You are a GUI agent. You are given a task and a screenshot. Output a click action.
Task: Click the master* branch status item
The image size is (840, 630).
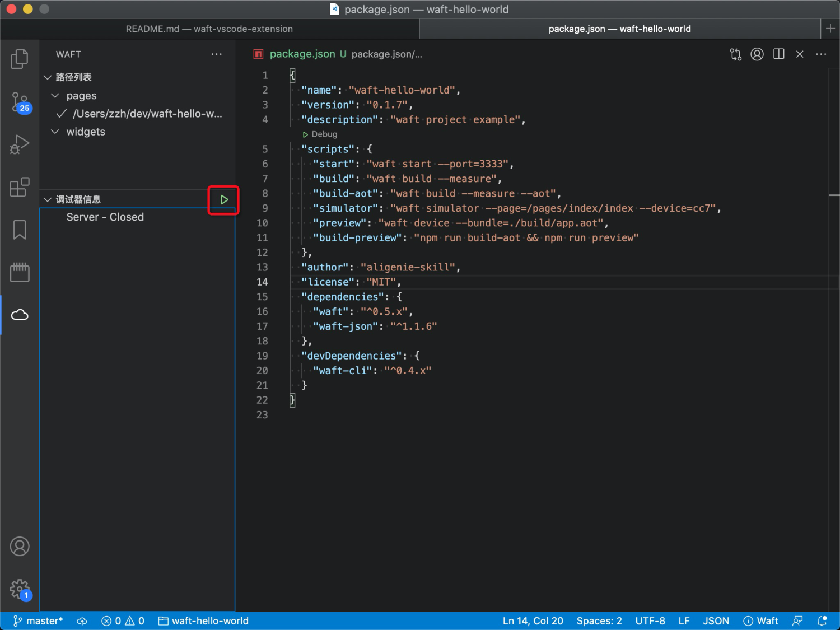(38, 621)
